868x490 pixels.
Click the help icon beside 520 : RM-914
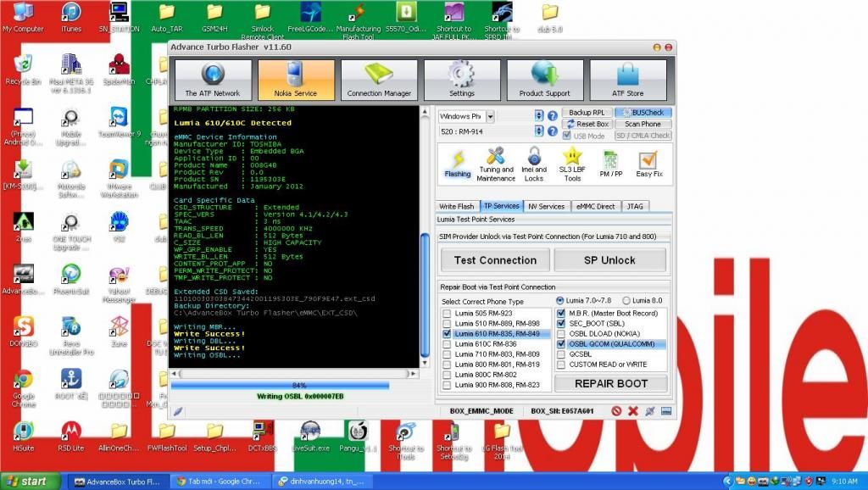click(x=553, y=131)
